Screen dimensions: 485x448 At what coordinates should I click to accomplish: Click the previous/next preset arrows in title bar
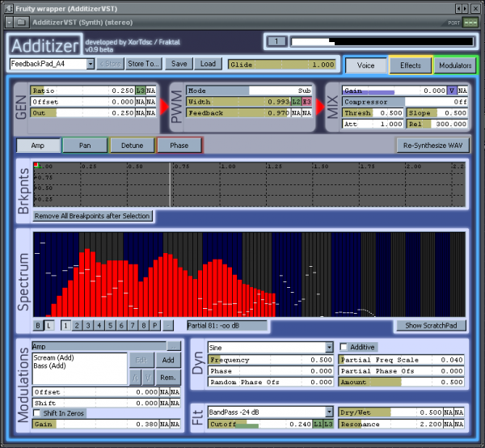point(462,9)
